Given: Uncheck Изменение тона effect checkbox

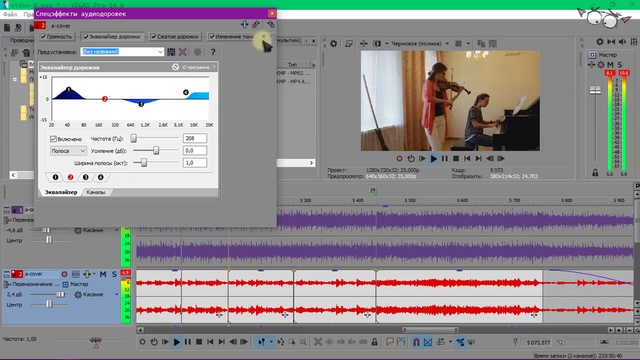Looking at the screenshot, I should click(x=212, y=36).
